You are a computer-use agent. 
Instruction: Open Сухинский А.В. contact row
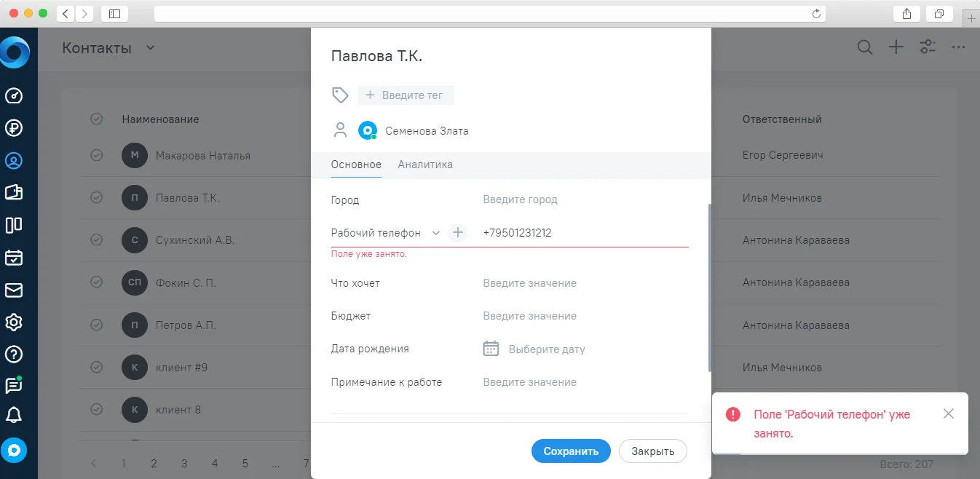click(x=195, y=239)
